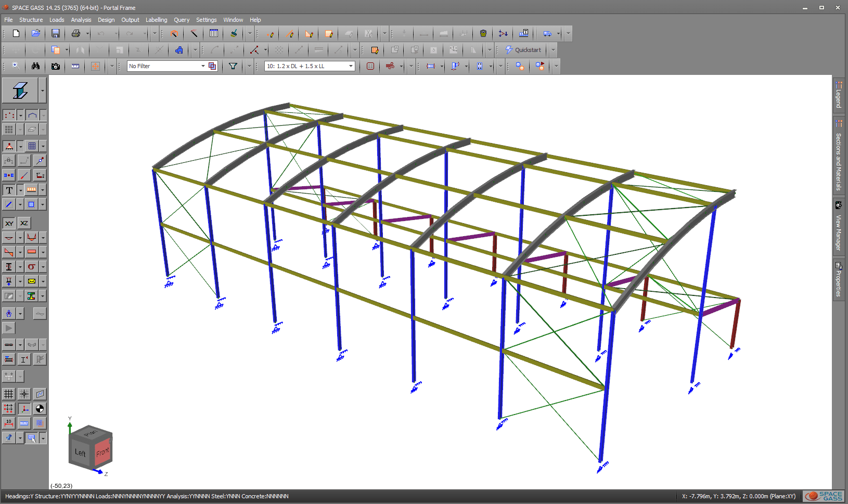Print the current view
Viewport: 848px width, 504px height.
pos(76,33)
